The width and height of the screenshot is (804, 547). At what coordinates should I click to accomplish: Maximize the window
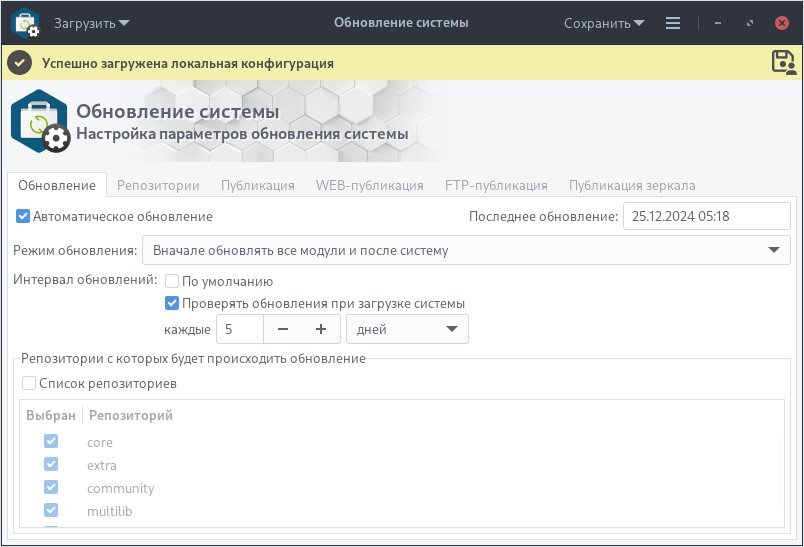coord(750,23)
